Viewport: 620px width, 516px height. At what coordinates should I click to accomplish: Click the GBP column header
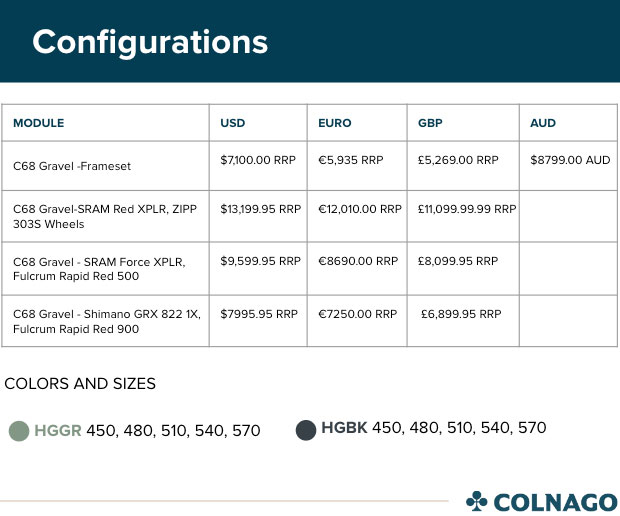pos(430,123)
